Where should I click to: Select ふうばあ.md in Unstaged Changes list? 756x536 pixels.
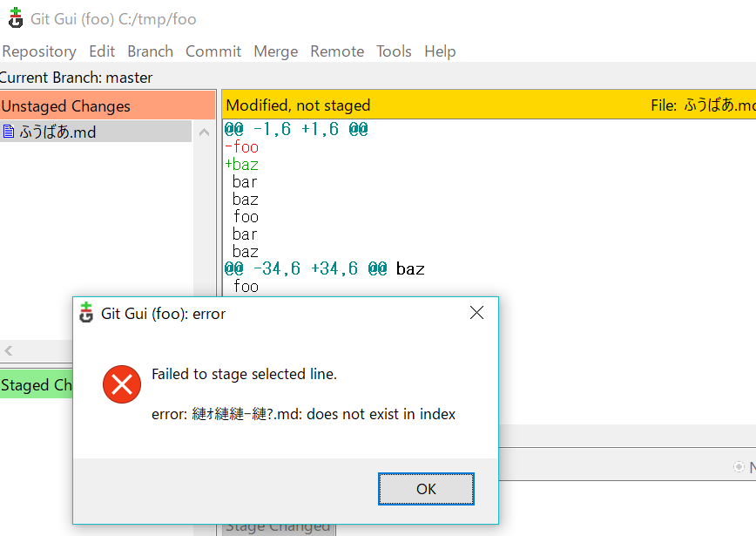(x=96, y=132)
